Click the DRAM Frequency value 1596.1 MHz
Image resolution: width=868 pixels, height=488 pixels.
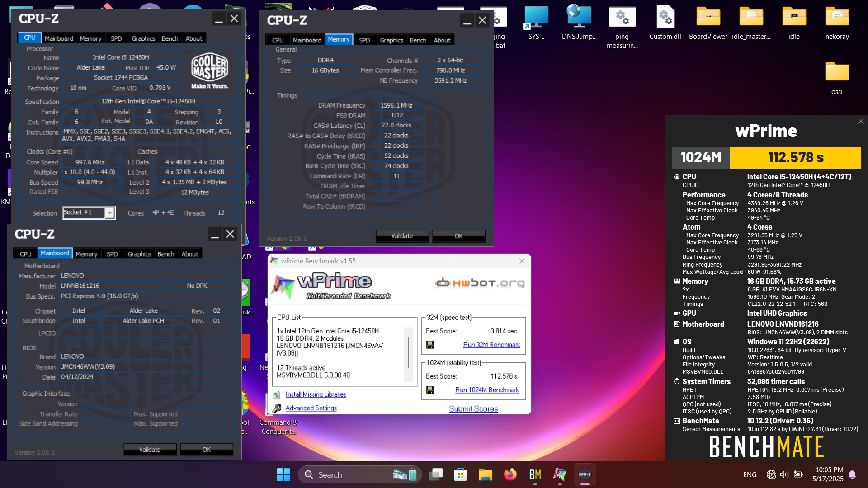[396, 105]
